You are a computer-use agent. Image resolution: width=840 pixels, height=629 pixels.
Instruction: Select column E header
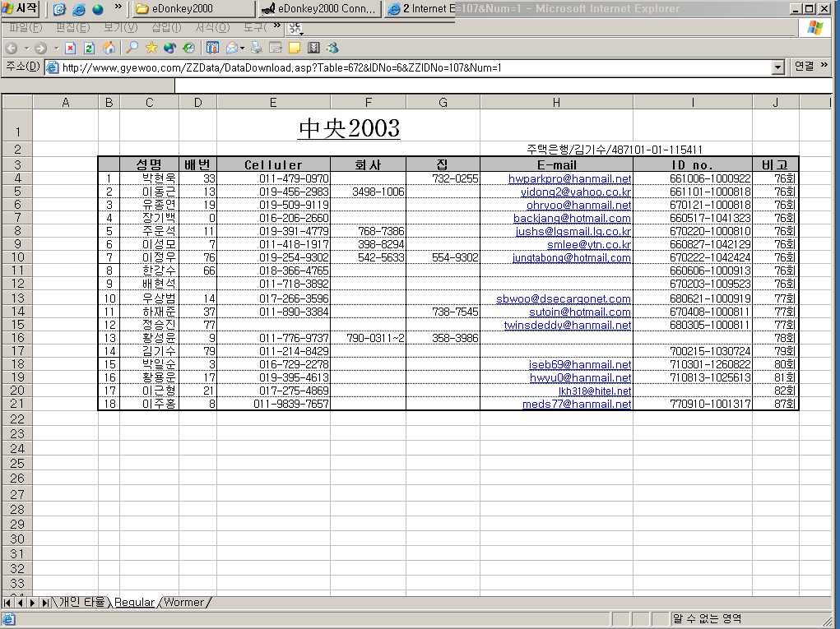pyautogui.click(x=273, y=102)
